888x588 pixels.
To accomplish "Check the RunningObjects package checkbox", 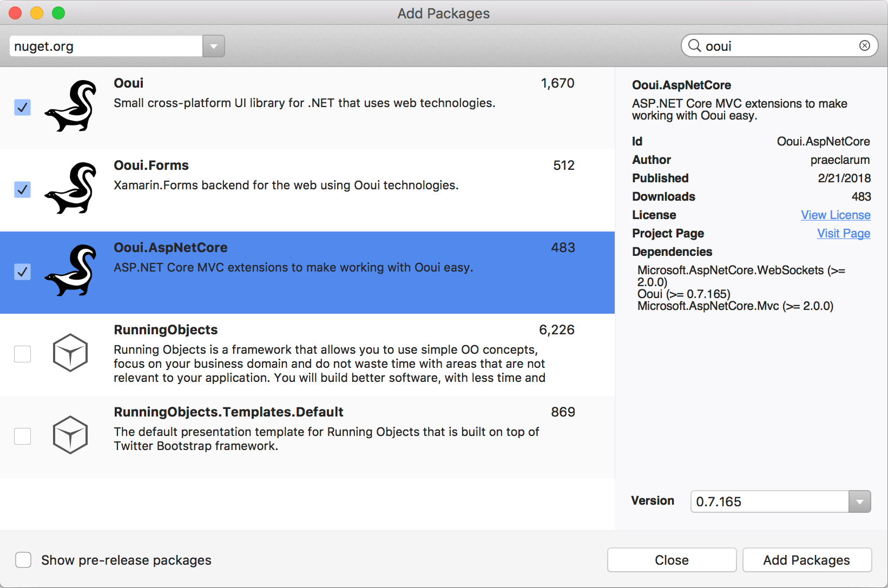I will (x=22, y=354).
